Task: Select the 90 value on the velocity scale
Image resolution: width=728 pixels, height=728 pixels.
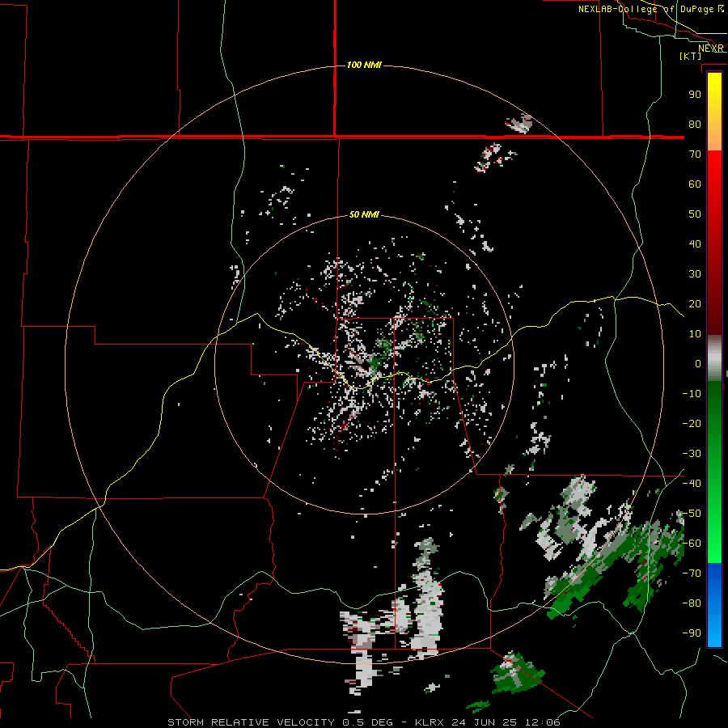Action: point(695,95)
